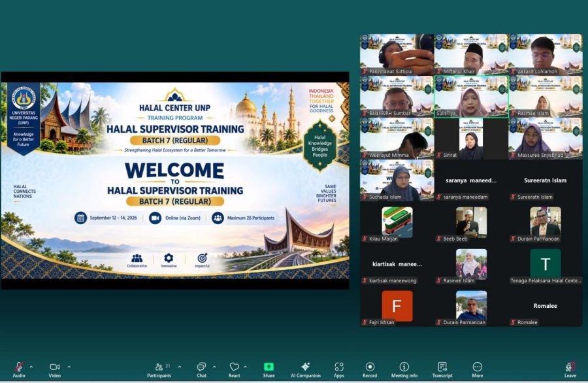The height and width of the screenshot is (383, 588).
Task: Click the muted mic icon on Sirirat
Action: [439, 155]
